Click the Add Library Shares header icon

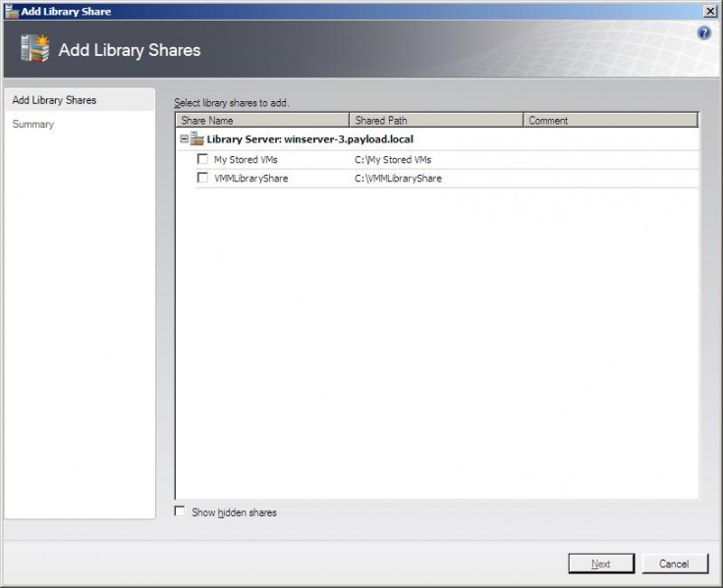[x=34, y=49]
